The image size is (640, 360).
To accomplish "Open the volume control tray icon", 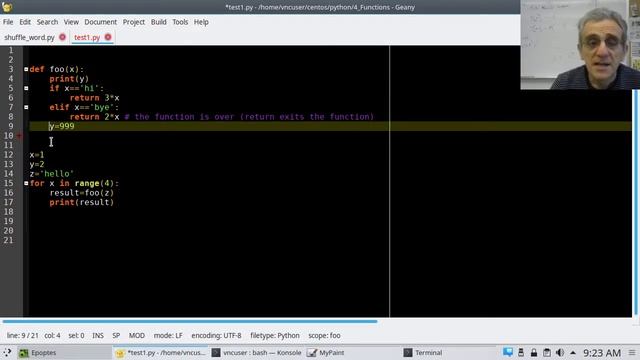I will (x=560, y=353).
